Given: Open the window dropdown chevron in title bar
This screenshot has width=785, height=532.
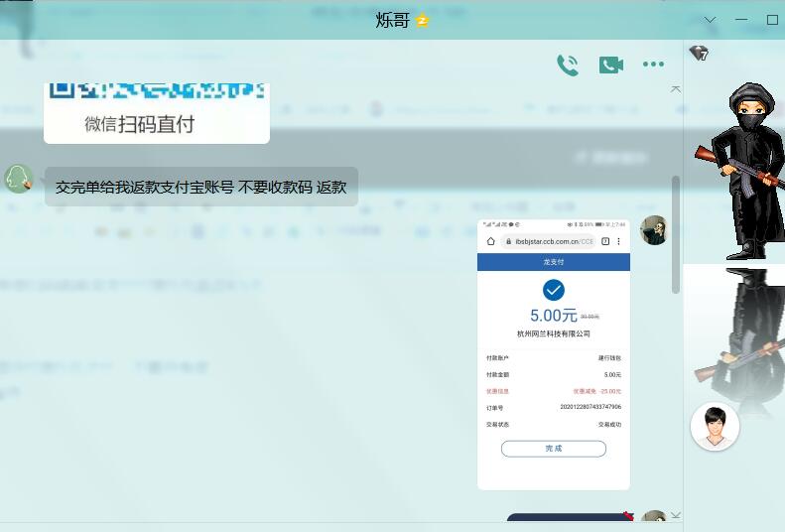Looking at the screenshot, I should (710, 20).
